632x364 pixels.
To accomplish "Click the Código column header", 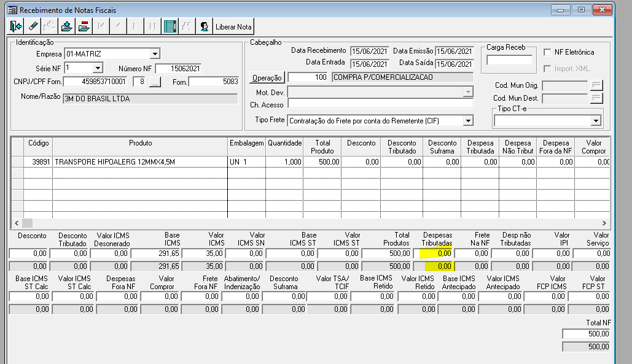I will pos(38,147).
